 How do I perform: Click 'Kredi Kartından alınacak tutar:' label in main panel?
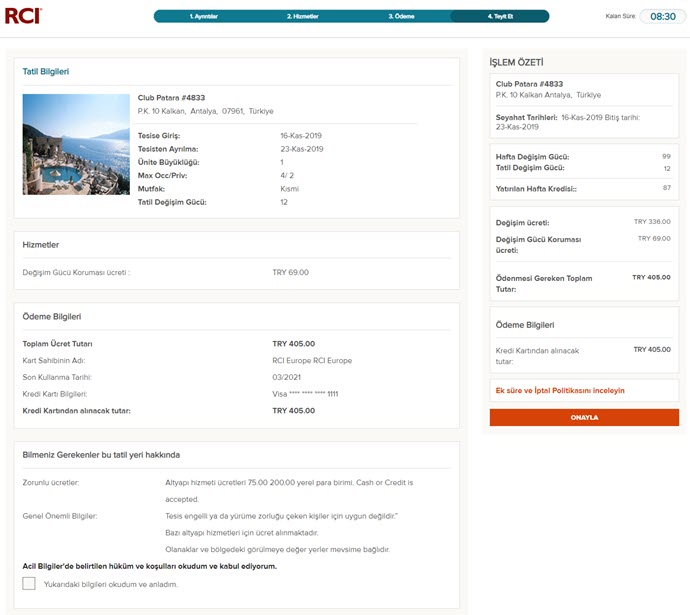point(77,410)
